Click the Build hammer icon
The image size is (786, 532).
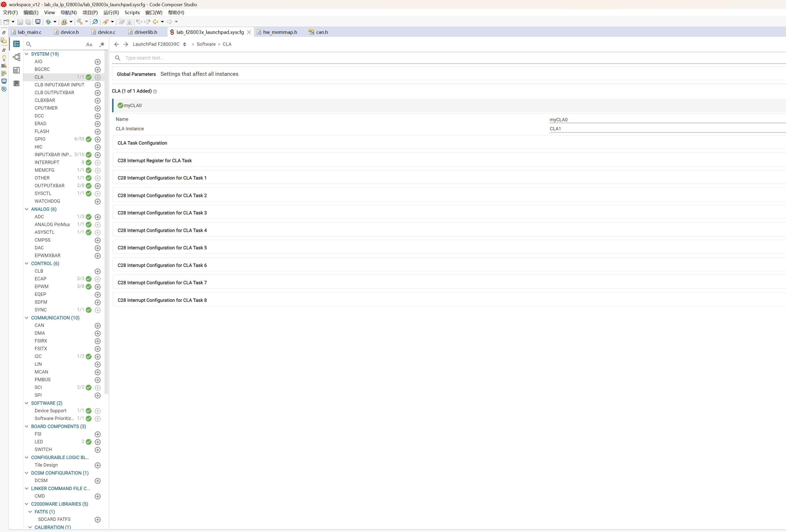80,22
